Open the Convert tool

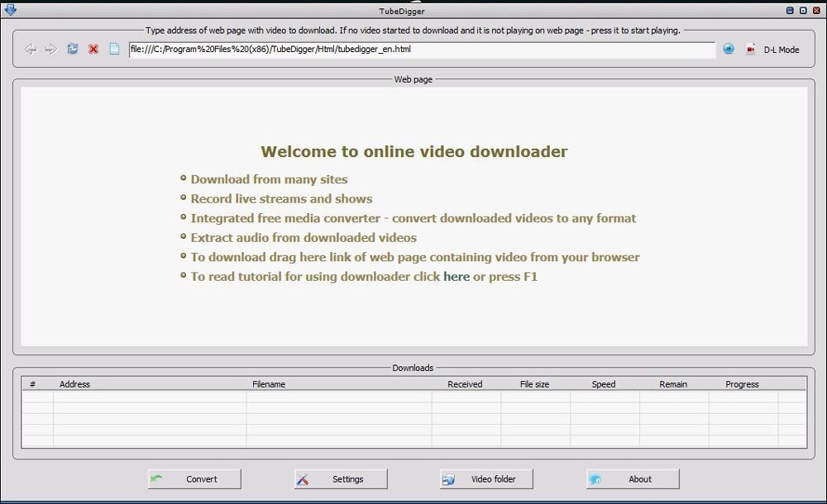tap(194, 479)
